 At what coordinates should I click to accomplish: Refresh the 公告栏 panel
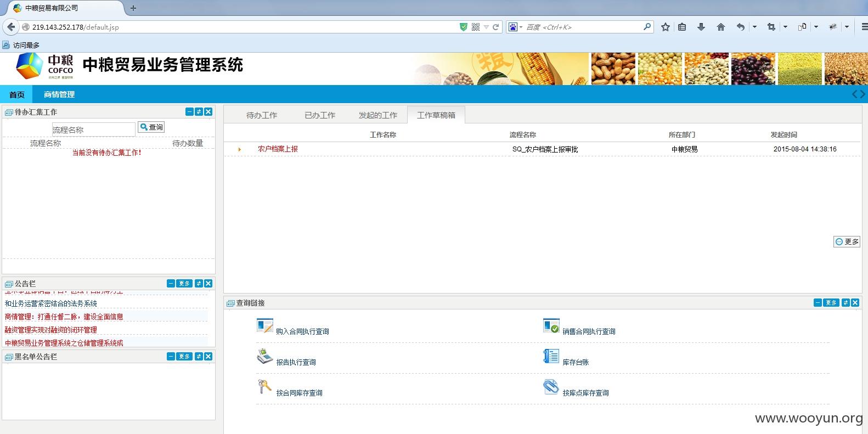[x=199, y=284]
